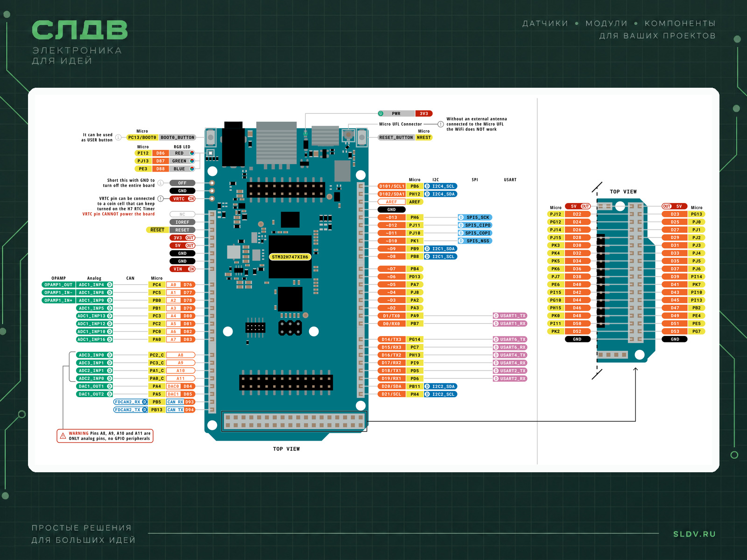This screenshot has height=560, width=747.
Task: Click the exclamation icon by Micro UFL Connector
Action: 441,124
